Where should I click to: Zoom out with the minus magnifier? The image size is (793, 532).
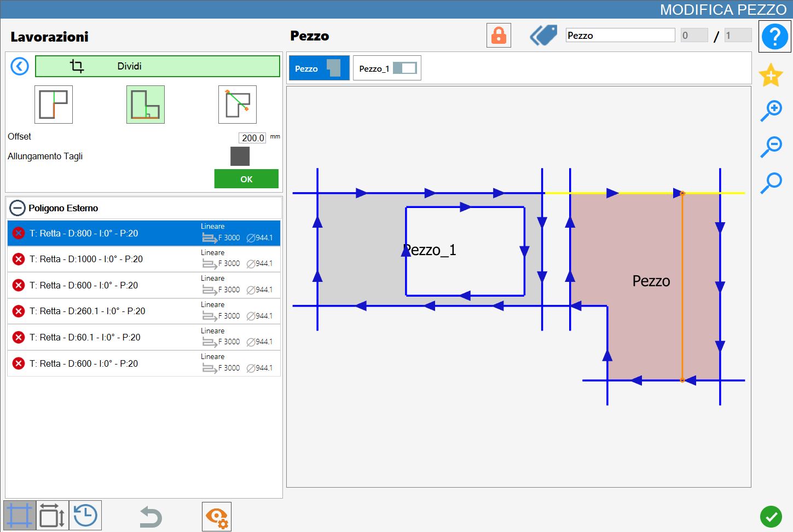(x=771, y=146)
